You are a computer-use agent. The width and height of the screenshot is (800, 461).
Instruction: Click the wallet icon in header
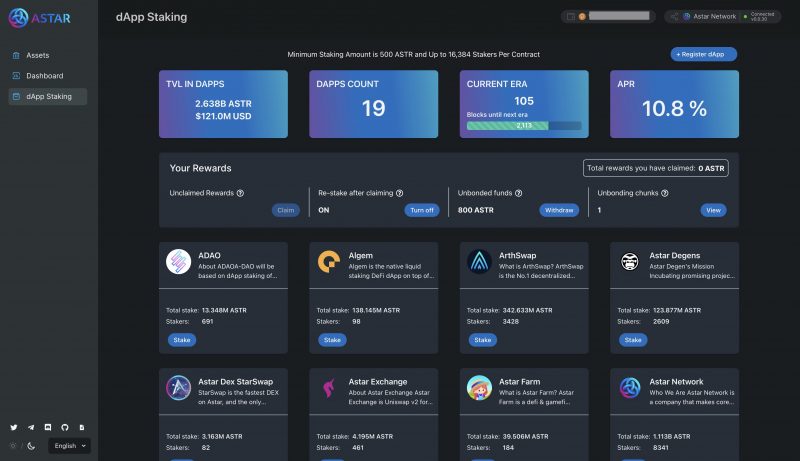point(571,16)
